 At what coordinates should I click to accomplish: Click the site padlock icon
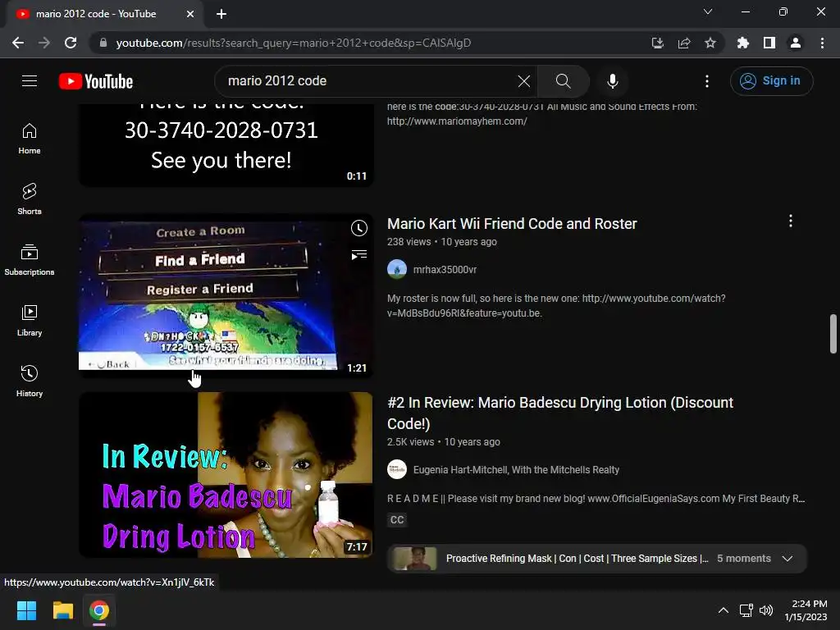click(x=103, y=43)
